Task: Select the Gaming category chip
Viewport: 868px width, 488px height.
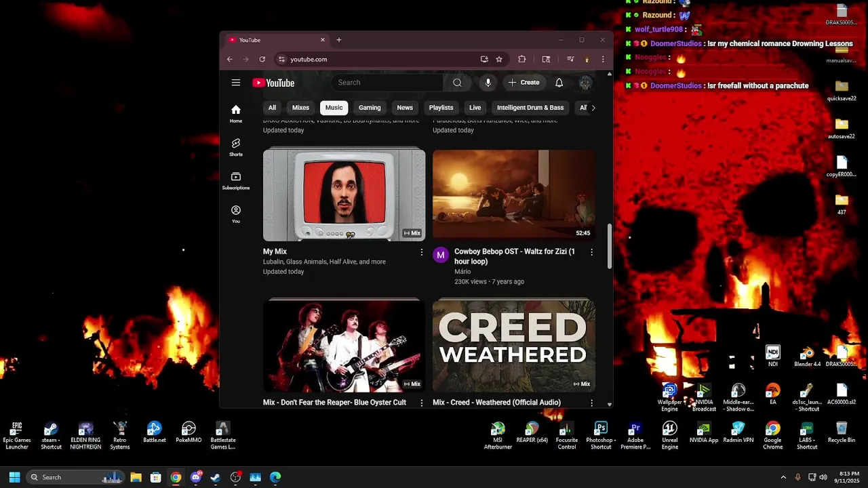Action: tap(370, 108)
